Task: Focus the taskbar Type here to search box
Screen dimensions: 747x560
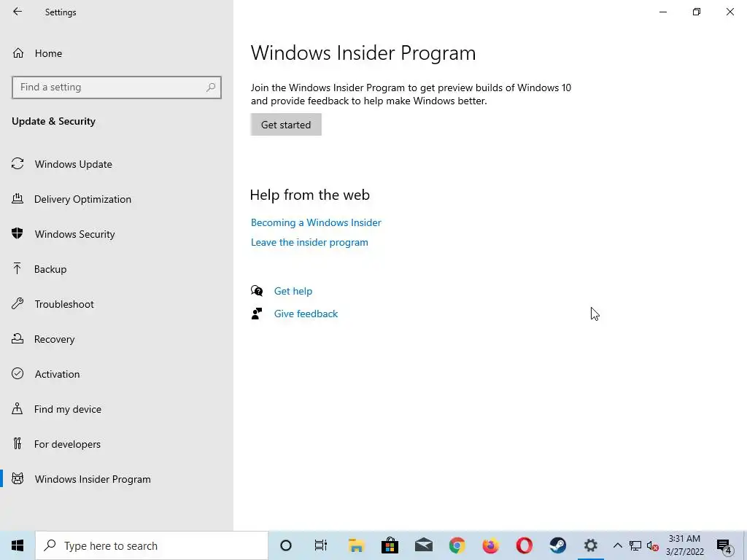Action: [x=152, y=545]
